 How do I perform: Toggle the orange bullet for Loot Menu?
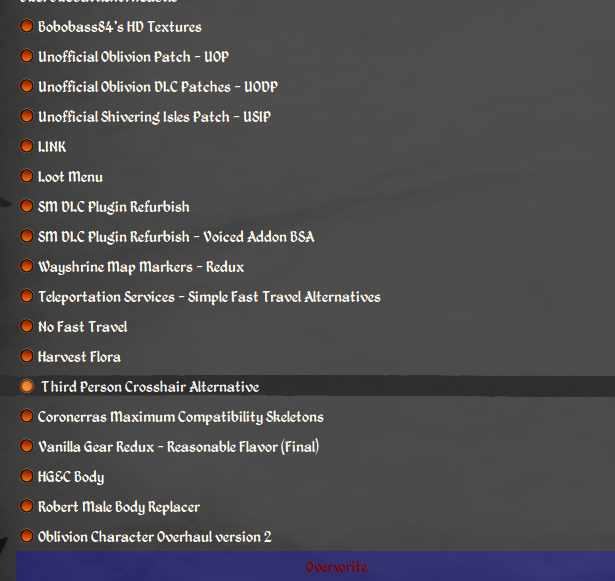tap(27, 176)
